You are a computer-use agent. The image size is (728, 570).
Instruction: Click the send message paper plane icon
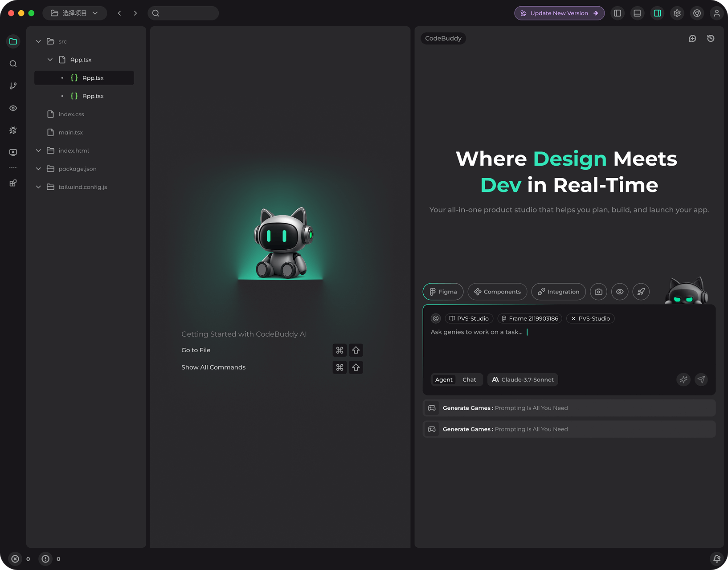701,379
